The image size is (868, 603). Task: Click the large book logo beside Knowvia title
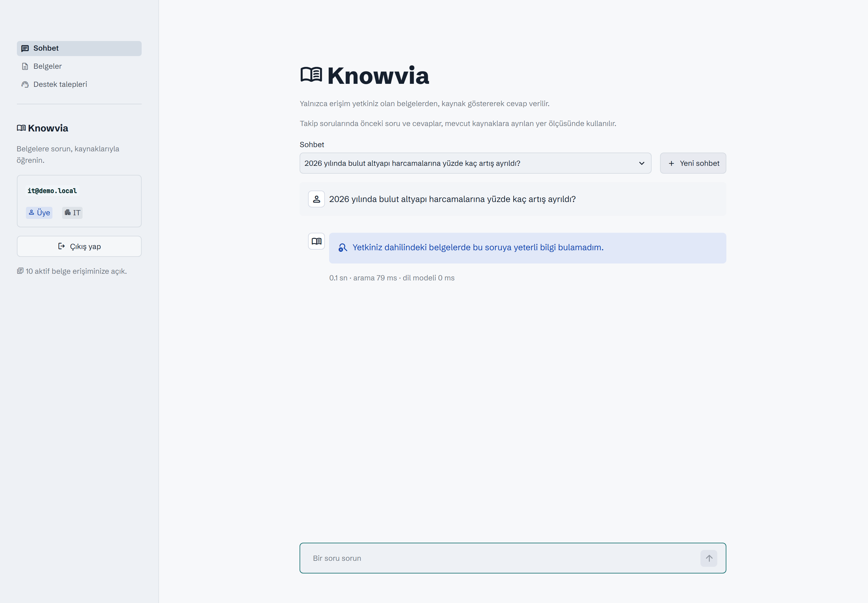pos(311,74)
